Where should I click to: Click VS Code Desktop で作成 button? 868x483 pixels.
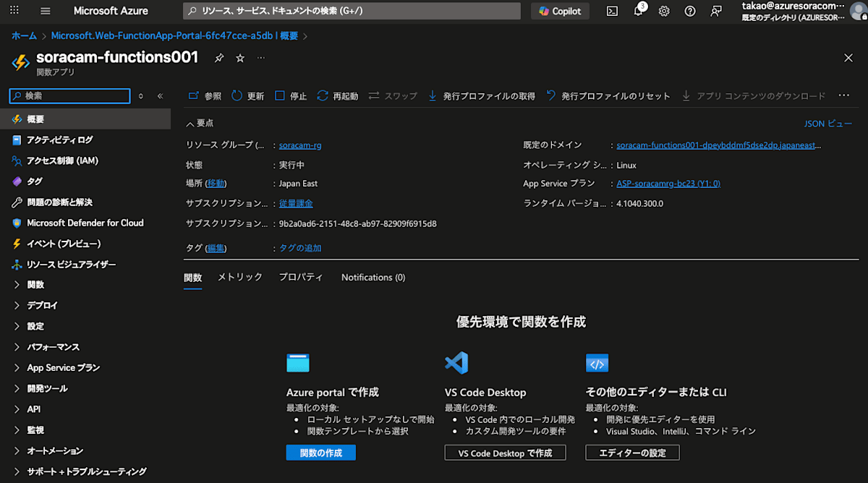(x=505, y=453)
